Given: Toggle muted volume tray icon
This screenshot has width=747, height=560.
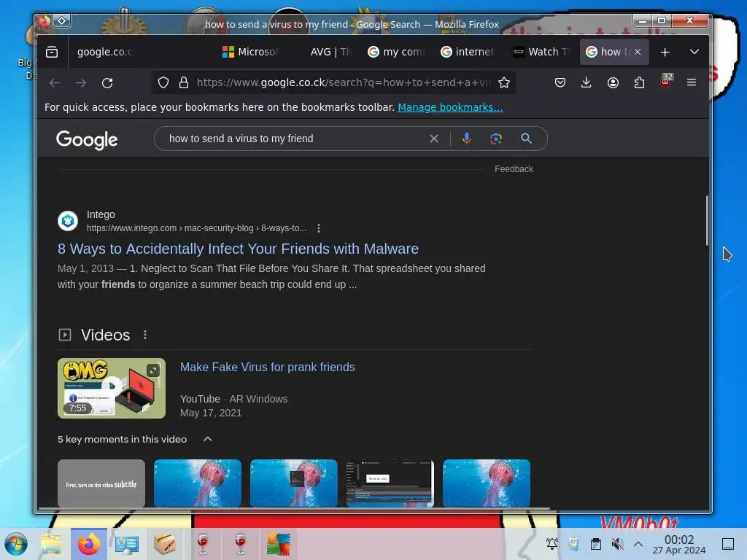Looking at the screenshot, I should click(x=617, y=544).
